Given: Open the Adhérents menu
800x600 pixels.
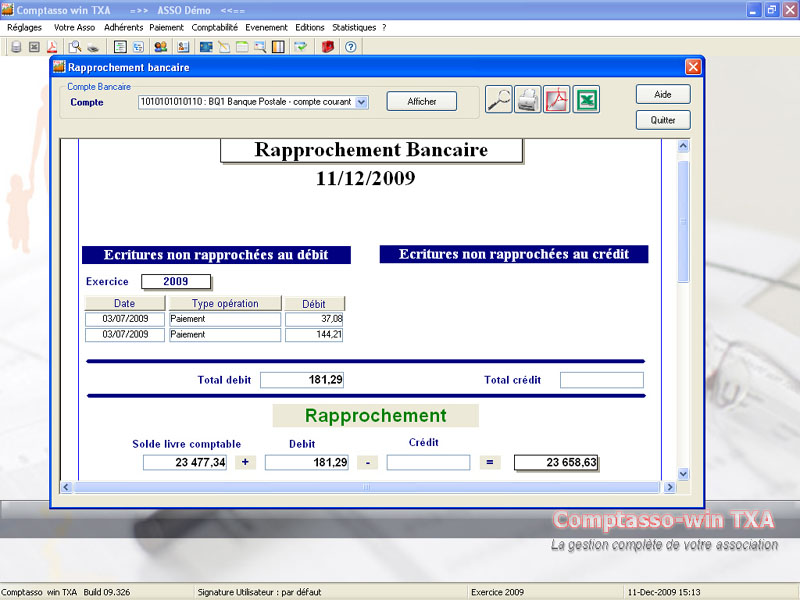Looking at the screenshot, I should [x=124, y=28].
